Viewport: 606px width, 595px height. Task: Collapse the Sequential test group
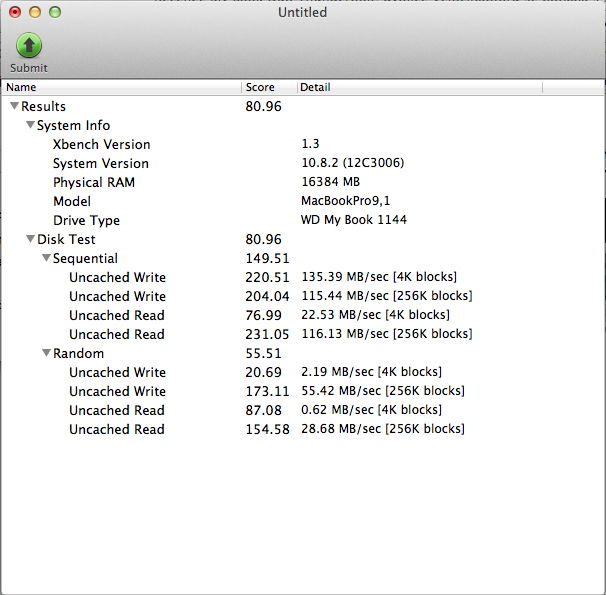(46, 258)
